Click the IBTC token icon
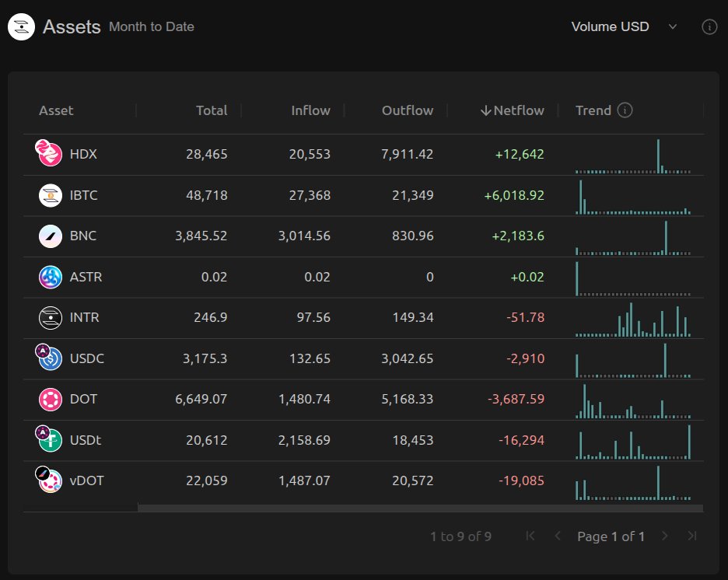 (50, 195)
